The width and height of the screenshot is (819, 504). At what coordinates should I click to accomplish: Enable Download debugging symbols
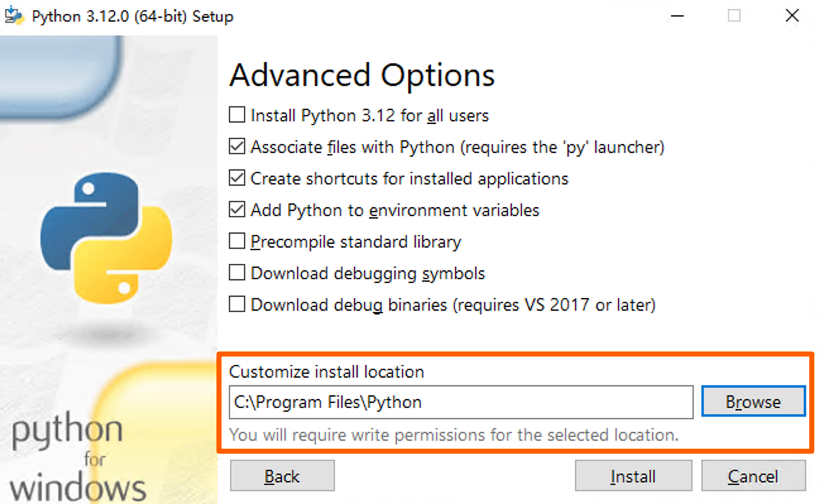coord(237,273)
